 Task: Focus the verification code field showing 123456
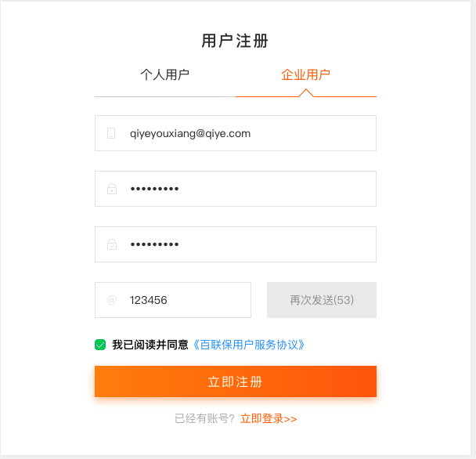tap(173, 300)
